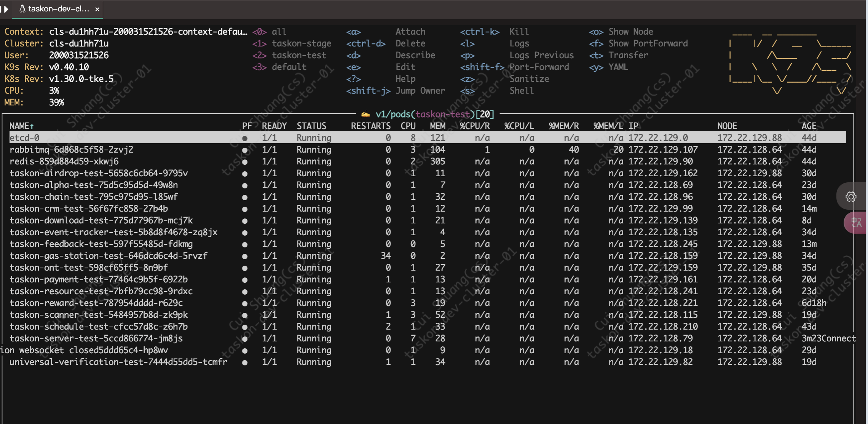Click the pink translate floating icon

click(856, 222)
